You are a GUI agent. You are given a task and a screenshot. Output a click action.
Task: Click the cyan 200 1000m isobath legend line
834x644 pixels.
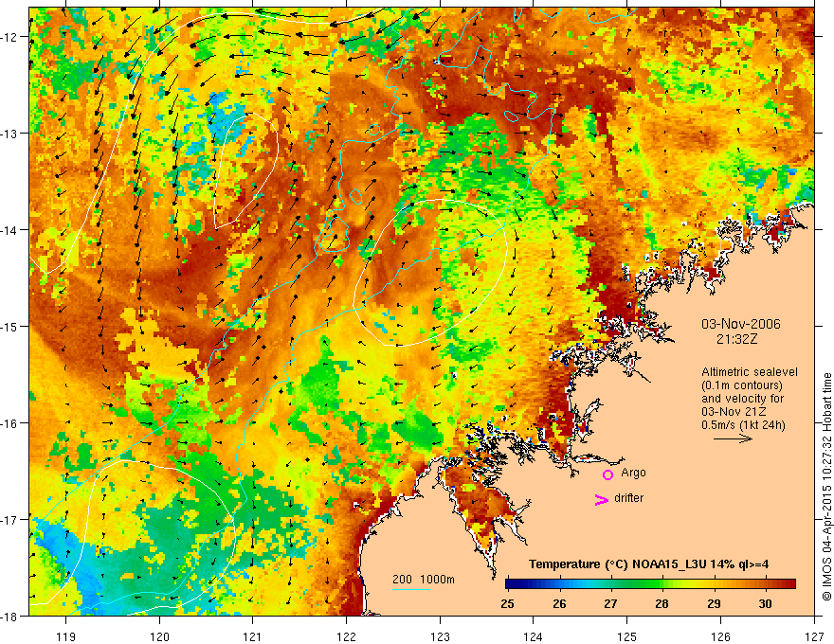pos(411,589)
